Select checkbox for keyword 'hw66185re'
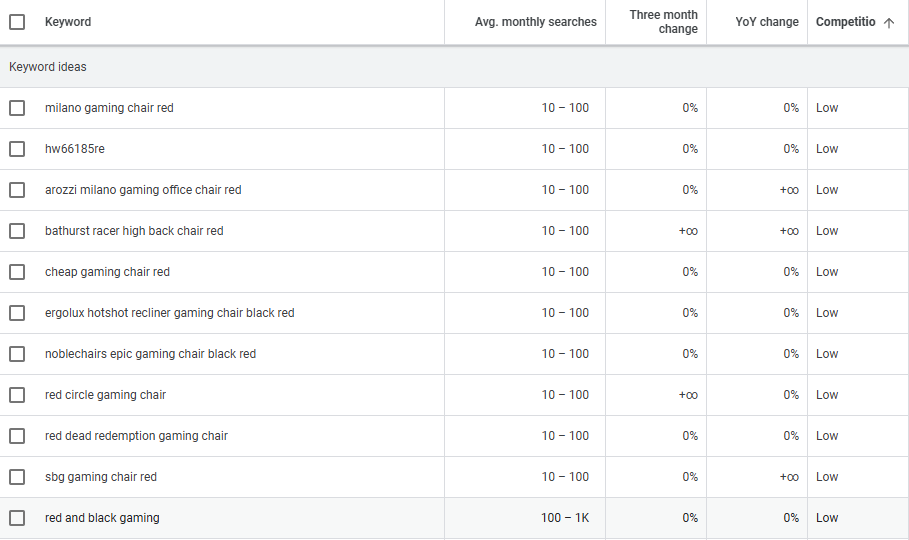 pos(17,149)
